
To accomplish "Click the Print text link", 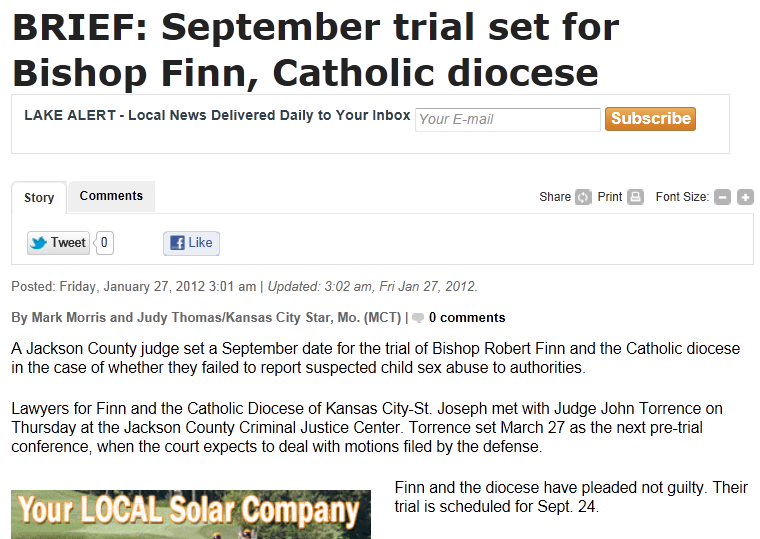I will (x=610, y=197).
